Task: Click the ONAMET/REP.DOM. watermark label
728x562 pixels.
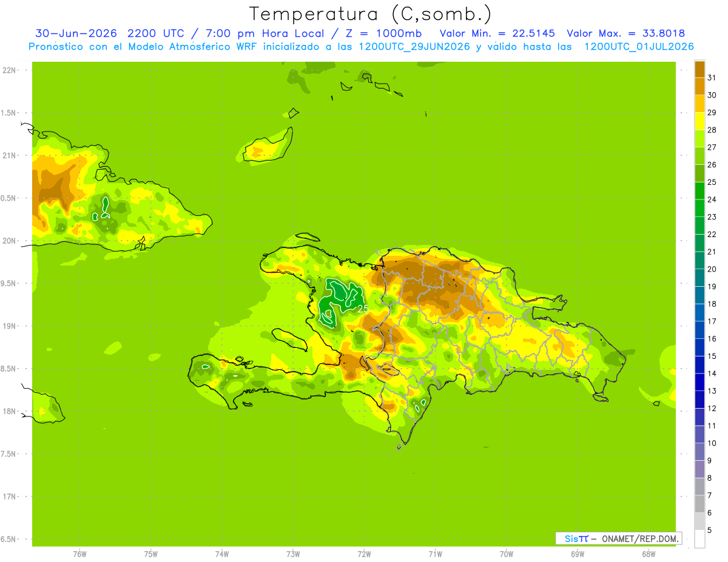Action: tap(639, 538)
